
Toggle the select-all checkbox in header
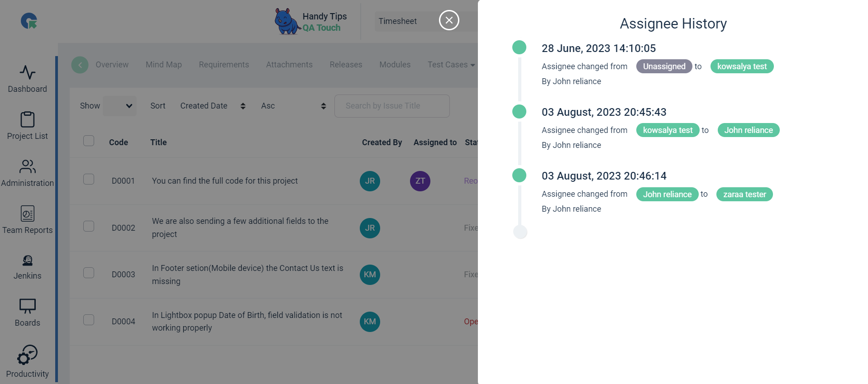(x=89, y=141)
